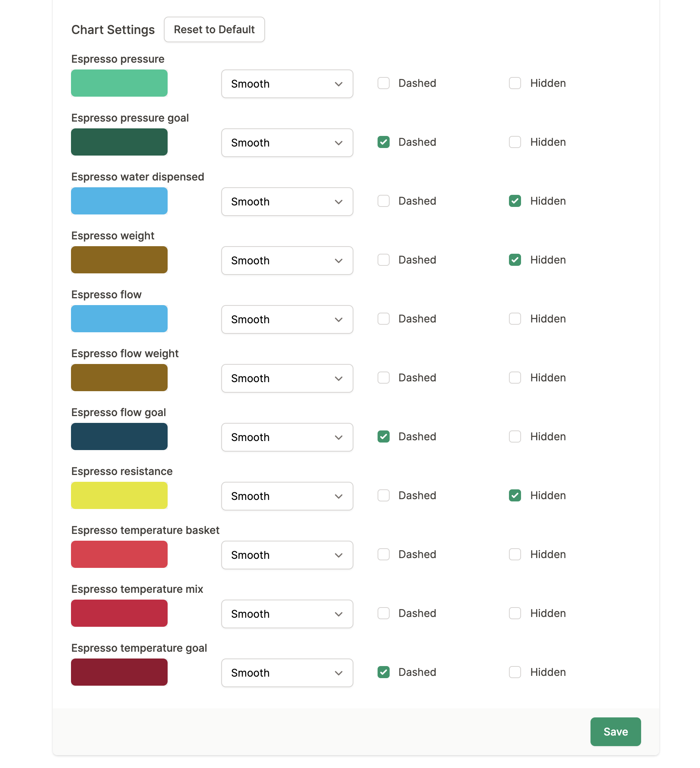Click the Espresso weight color swatch

(119, 259)
